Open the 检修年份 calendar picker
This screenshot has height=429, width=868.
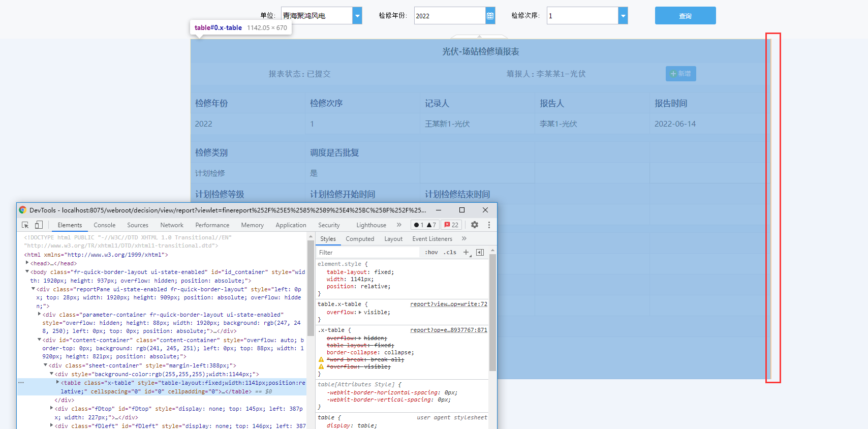click(490, 16)
